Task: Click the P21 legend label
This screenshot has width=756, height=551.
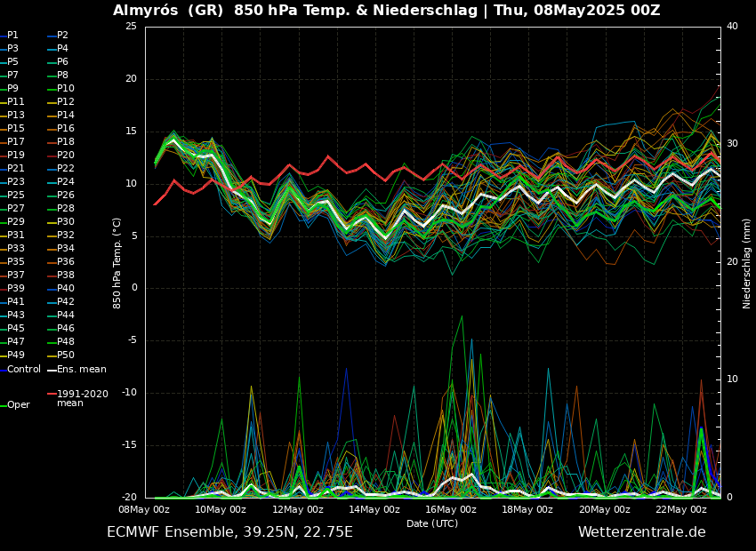Action: [16, 169]
